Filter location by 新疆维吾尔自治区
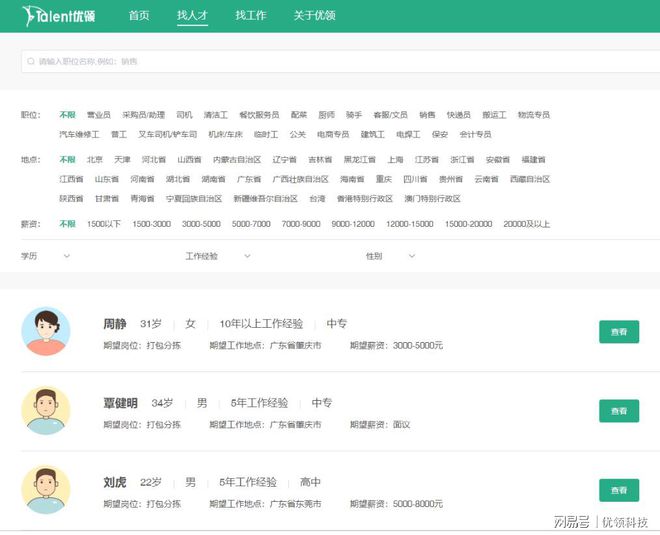The height and width of the screenshot is (535, 660). (x=266, y=198)
